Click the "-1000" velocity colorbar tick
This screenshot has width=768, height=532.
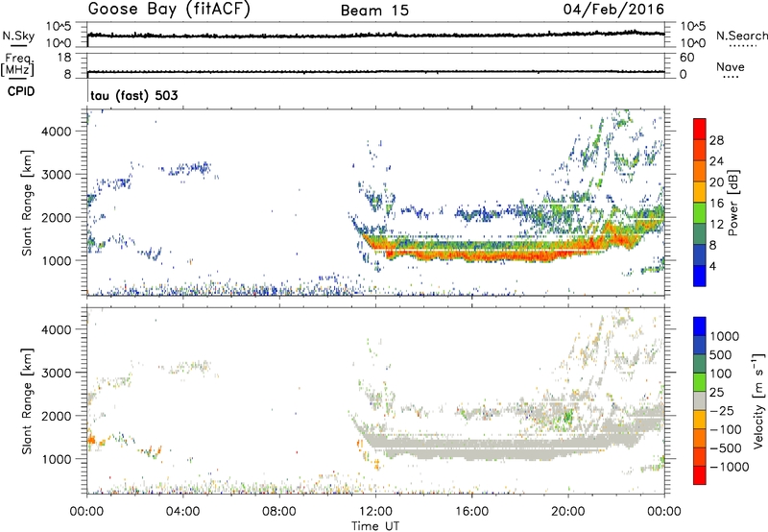[730, 467]
